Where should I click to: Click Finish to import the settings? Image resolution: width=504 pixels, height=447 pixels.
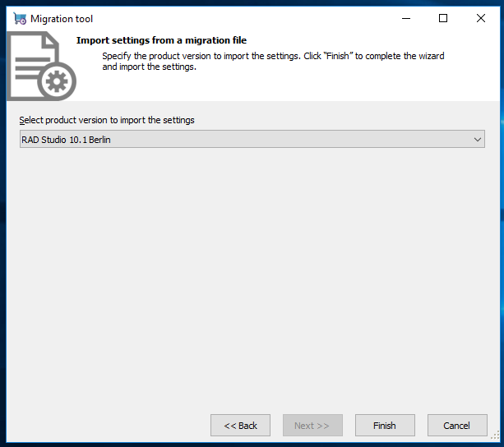[385, 425]
